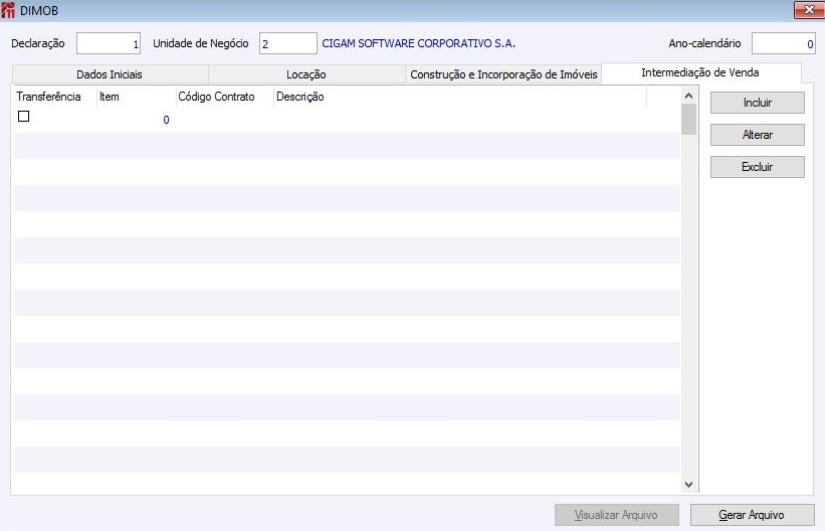Select the Item cell showing 0
The height and width of the screenshot is (531, 825).
[136, 120]
